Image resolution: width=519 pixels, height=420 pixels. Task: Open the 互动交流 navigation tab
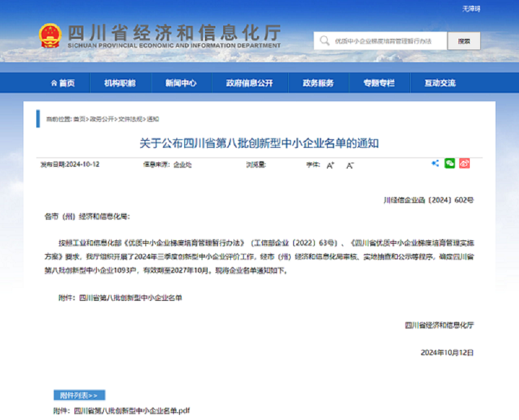(440, 83)
